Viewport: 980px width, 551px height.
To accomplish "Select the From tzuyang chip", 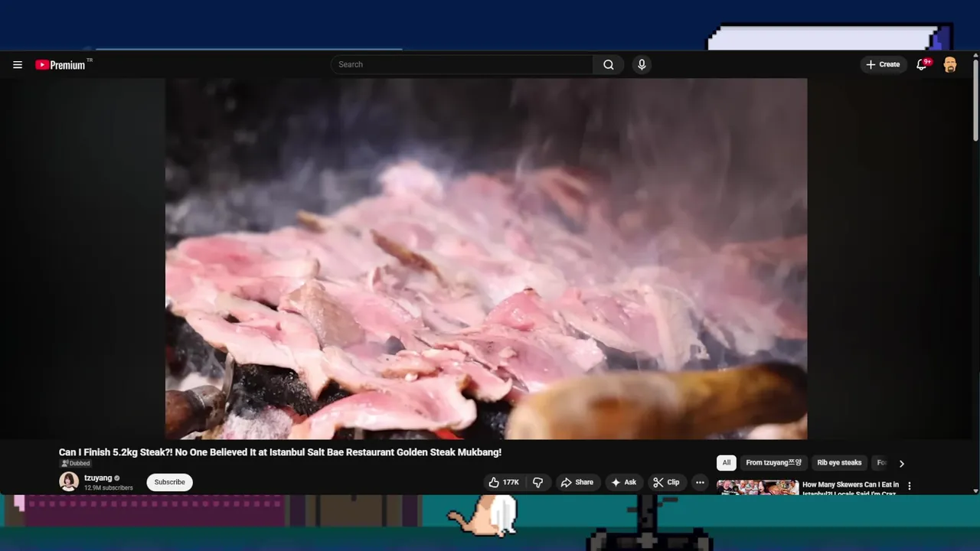I will [x=774, y=463].
